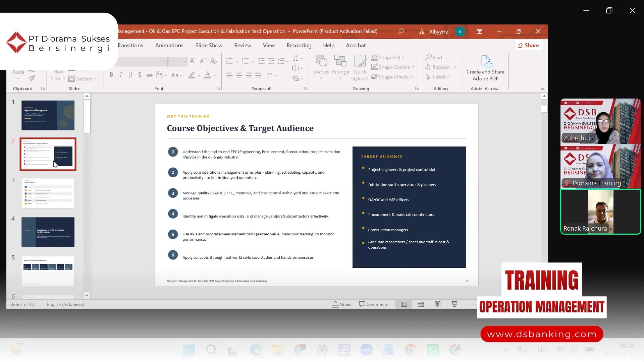Switch to Reading View
This screenshot has width=644, height=362.
tap(437, 304)
